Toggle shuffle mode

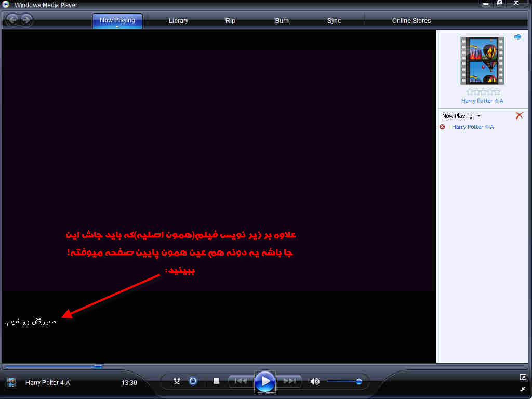point(177,381)
